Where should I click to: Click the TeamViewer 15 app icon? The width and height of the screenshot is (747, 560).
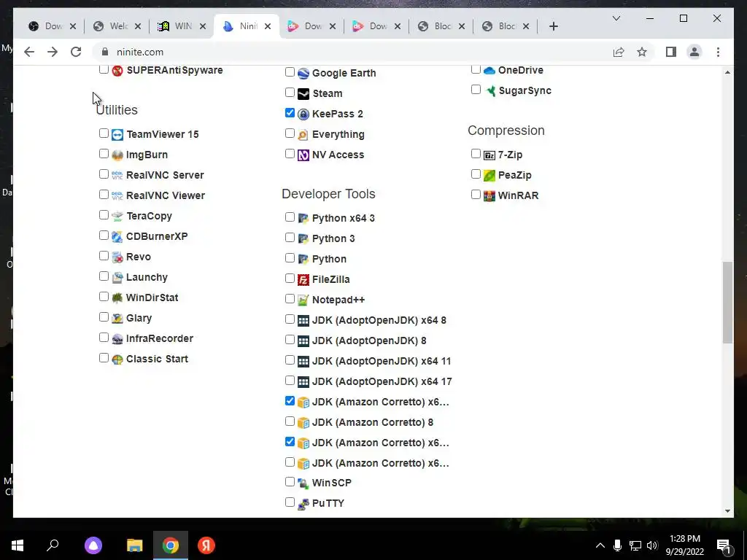click(117, 135)
